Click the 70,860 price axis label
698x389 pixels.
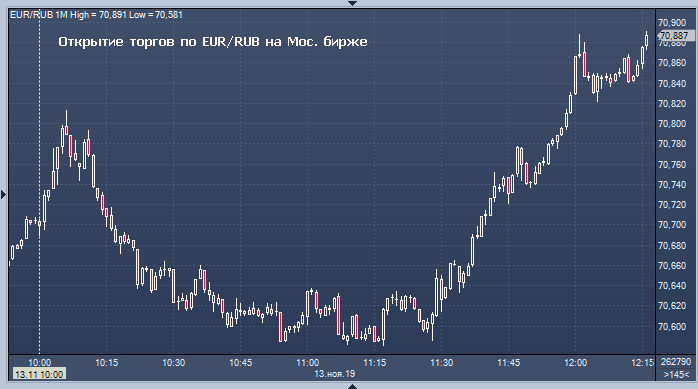click(x=672, y=63)
